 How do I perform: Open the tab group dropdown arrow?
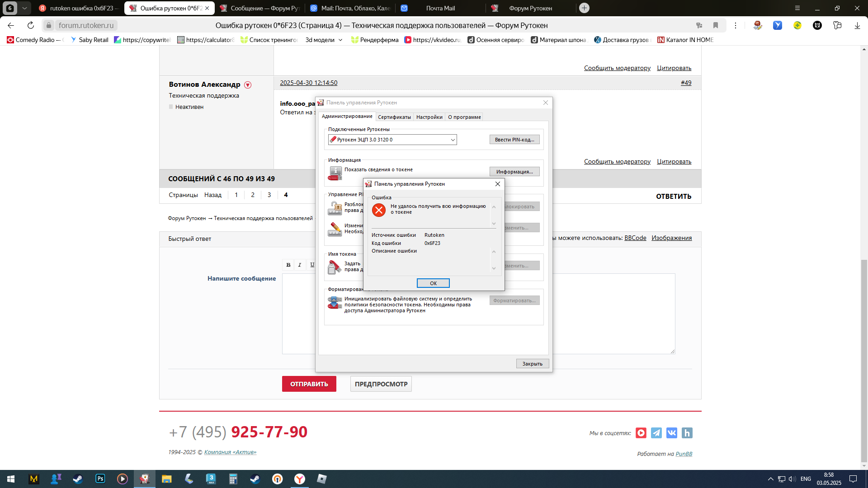coord(25,8)
